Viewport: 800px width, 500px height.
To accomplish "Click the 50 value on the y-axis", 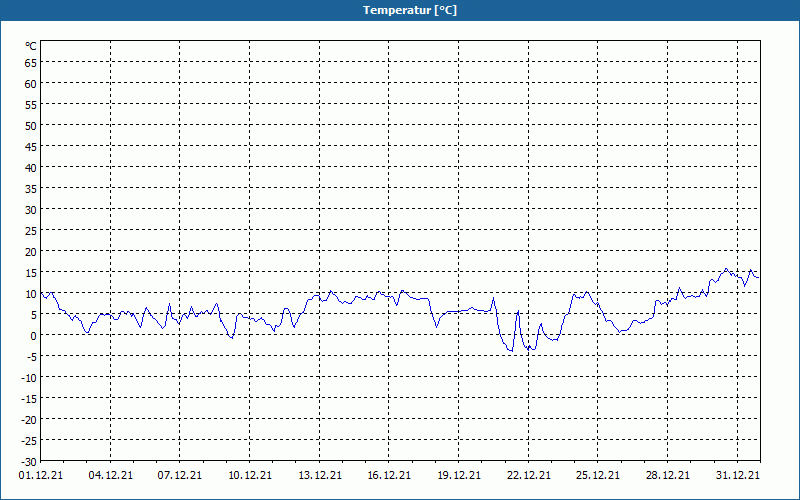I will [31, 125].
